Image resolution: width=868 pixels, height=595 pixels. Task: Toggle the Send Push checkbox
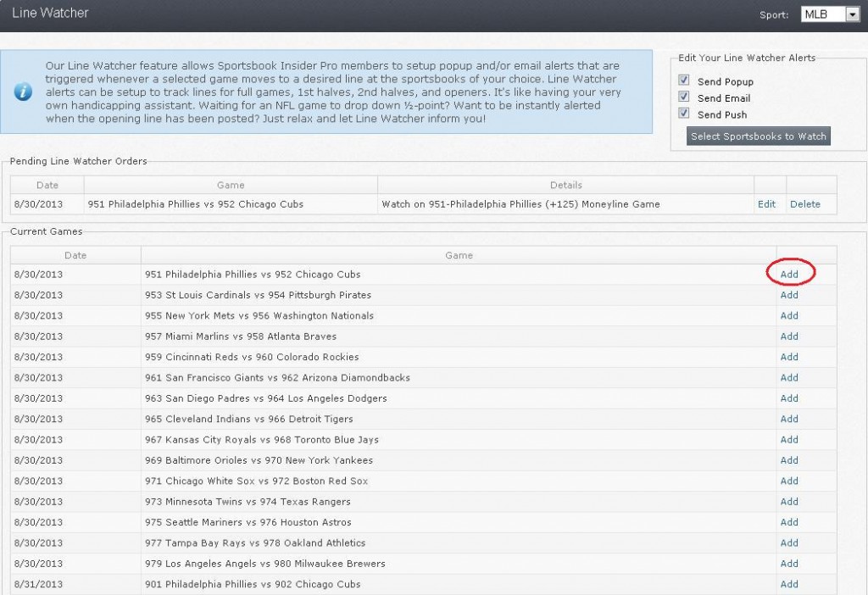tap(684, 113)
